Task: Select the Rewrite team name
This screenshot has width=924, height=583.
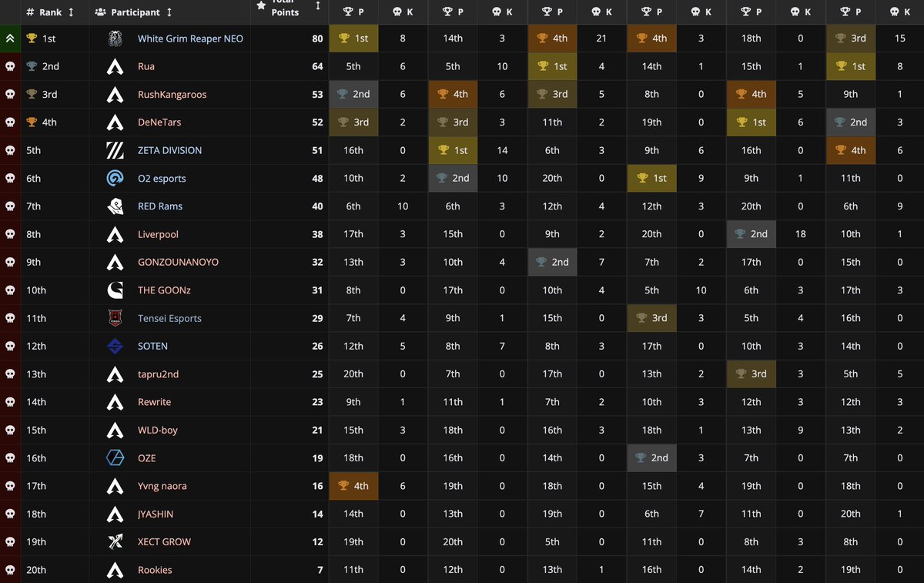Action: [155, 402]
